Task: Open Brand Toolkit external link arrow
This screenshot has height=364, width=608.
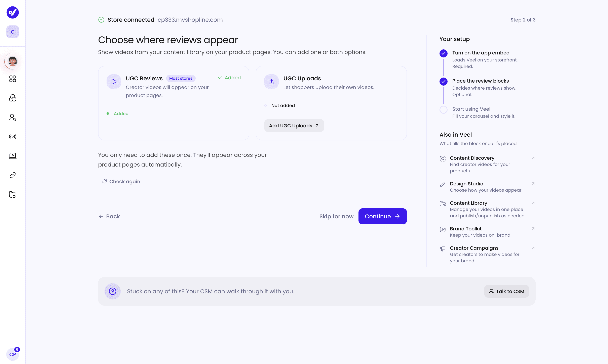Action: 533,229
